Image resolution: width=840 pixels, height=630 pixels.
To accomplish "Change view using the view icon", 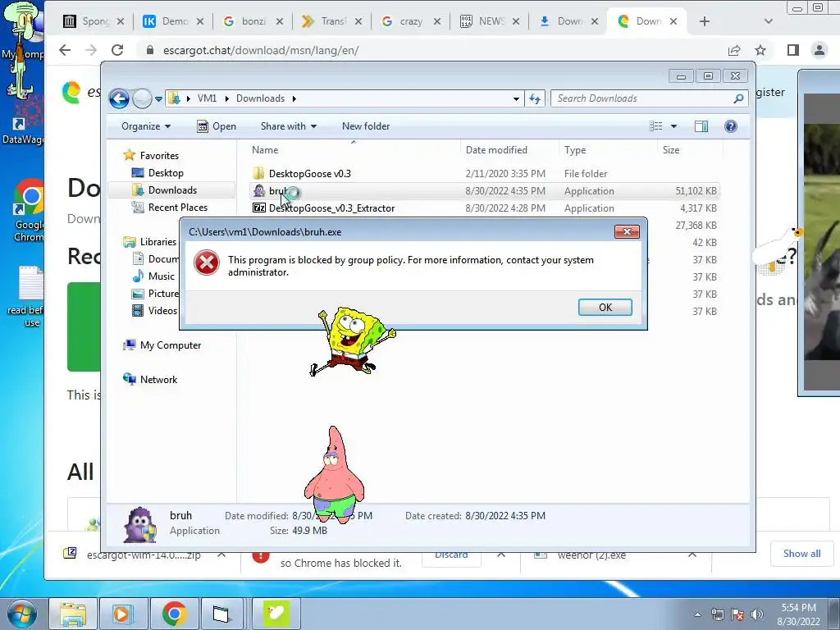I will [655, 126].
